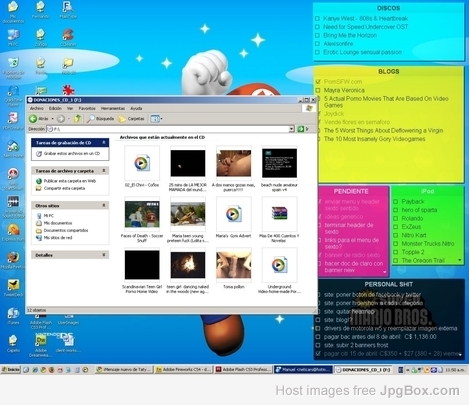Open the Fernando desktop folder
This screenshot has width=469, height=405.
40,10
